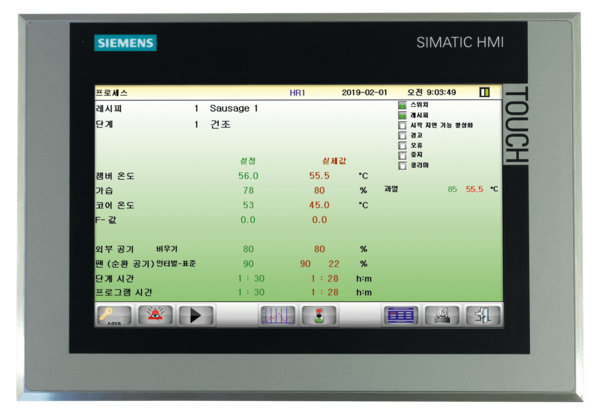
Task: Select the recipe name Sausage 1
Action: (234, 108)
